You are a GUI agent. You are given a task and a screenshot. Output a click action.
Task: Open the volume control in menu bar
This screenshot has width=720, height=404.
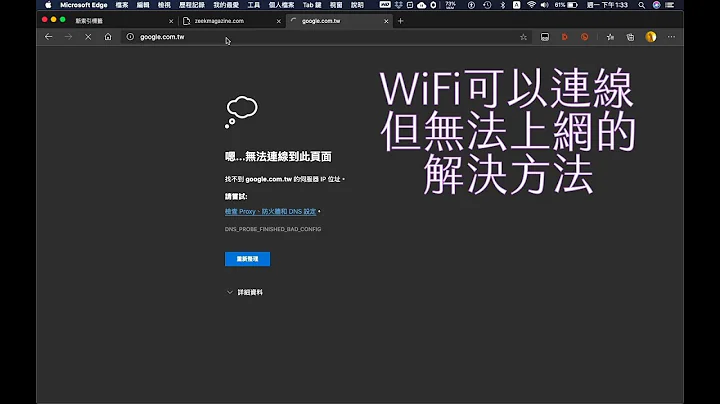tap(545, 5)
